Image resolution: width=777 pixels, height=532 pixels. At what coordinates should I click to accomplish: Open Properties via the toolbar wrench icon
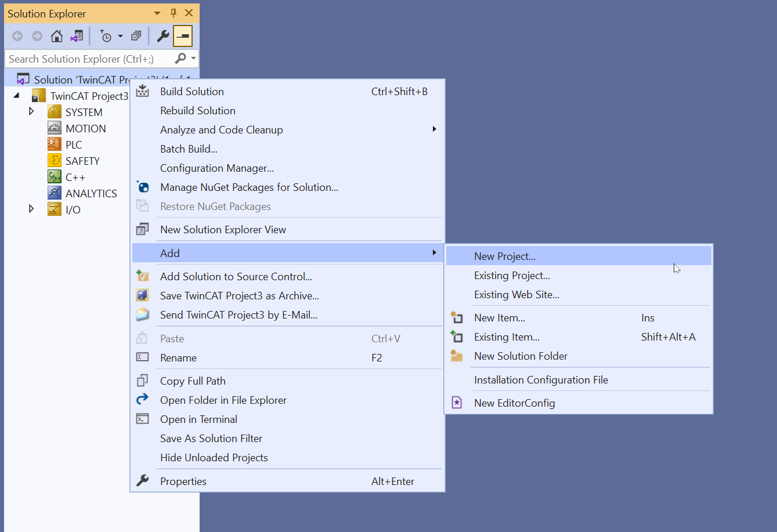(x=163, y=37)
